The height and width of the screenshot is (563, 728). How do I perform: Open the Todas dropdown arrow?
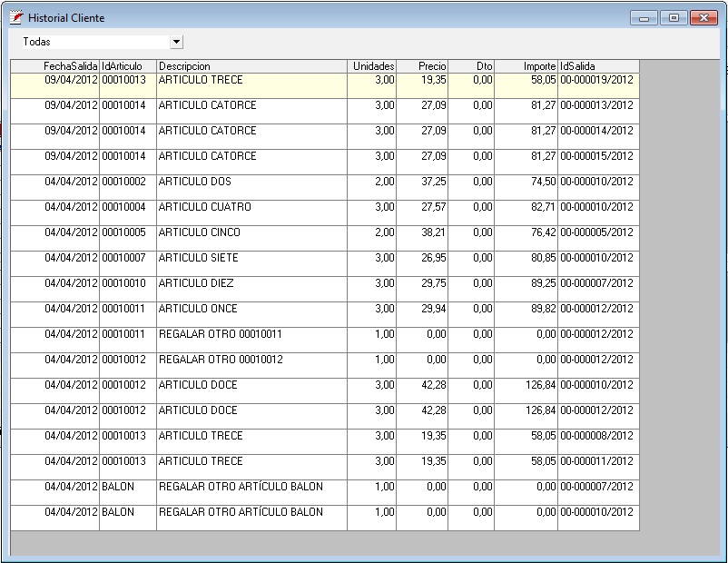click(x=176, y=42)
